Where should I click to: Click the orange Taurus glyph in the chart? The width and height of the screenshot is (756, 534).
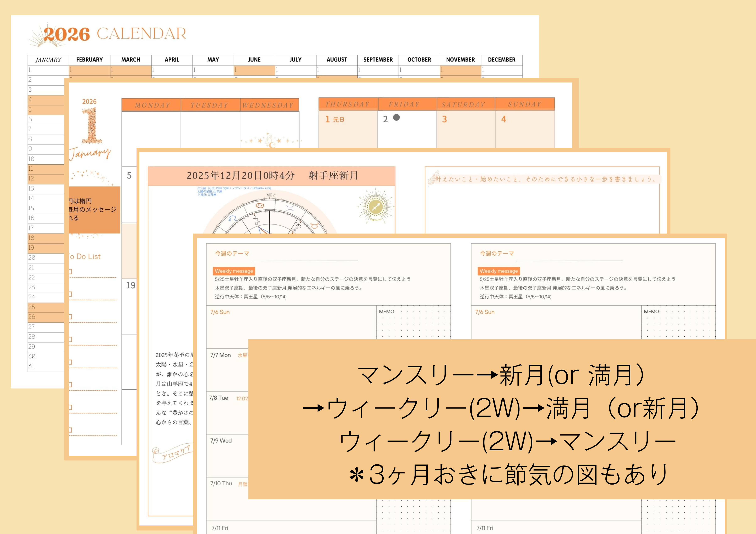(x=314, y=226)
